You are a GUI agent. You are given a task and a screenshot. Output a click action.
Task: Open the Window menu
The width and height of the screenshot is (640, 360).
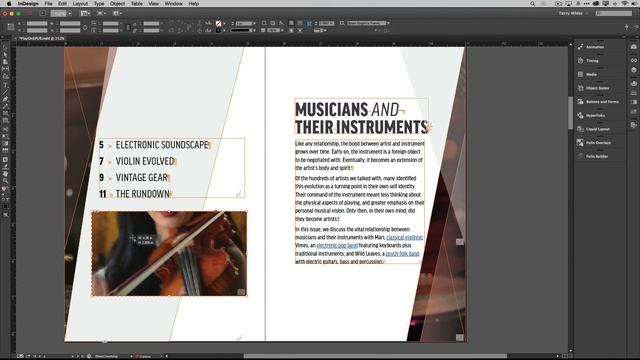[x=173, y=4]
